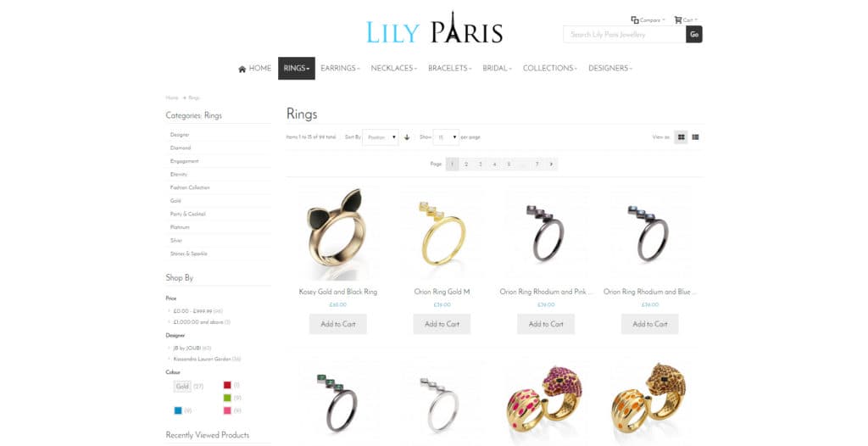868x446 pixels.
Task: Filter by red colour swatch
Action: pos(227,385)
